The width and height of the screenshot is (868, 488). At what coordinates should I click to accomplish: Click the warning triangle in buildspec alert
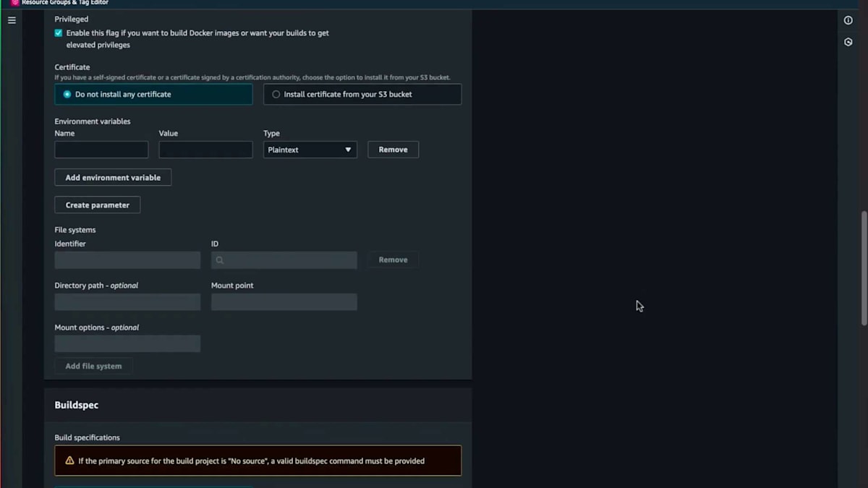point(69,461)
